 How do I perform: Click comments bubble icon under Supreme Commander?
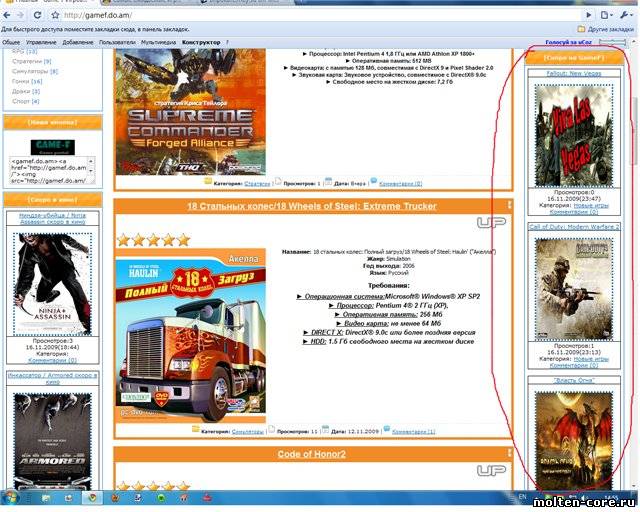pos(373,180)
